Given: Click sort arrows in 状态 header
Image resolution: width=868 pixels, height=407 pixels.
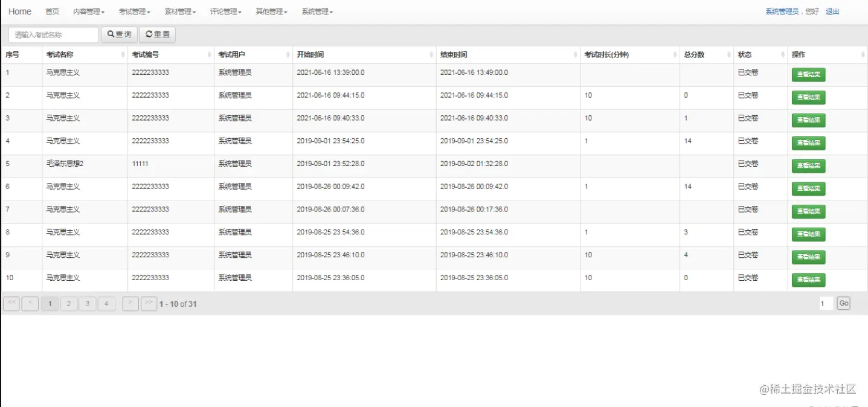Looking at the screenshot, I should pyautogui.click(x=782, y=55).
